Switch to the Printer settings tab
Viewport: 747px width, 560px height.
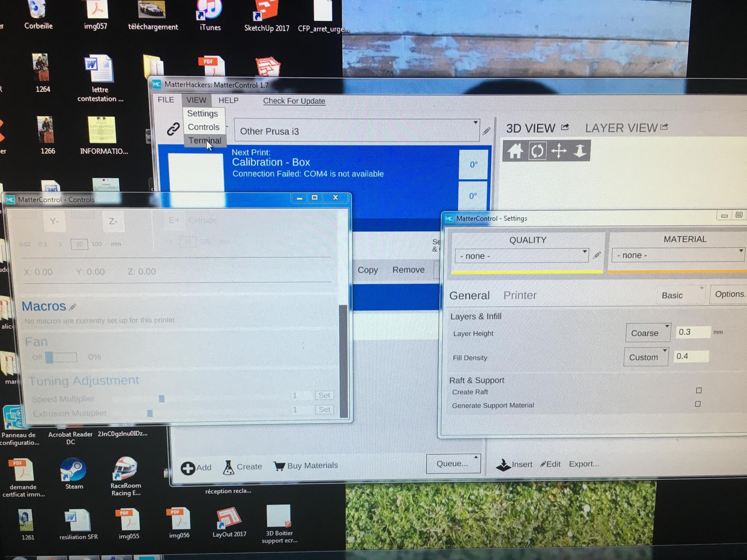520,295
